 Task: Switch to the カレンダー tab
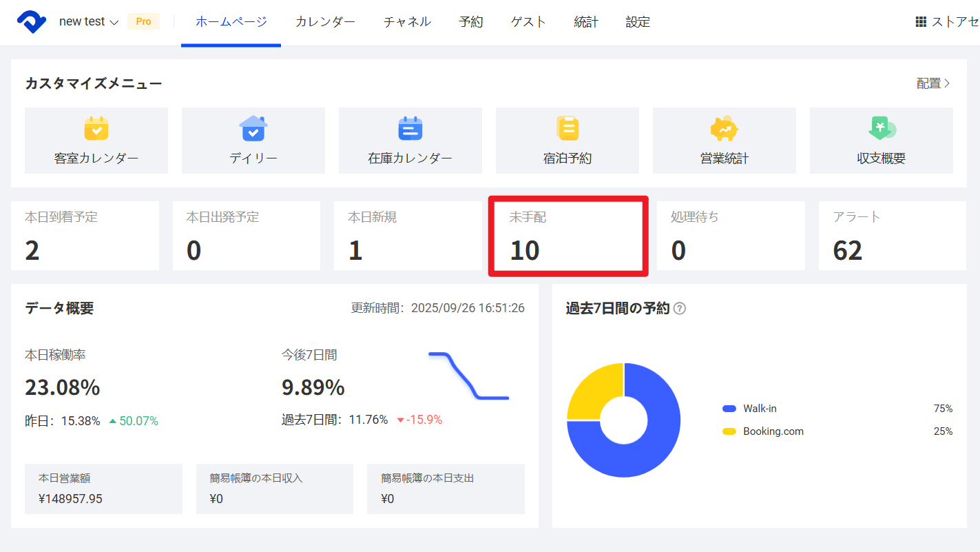[x=325, y=22]
